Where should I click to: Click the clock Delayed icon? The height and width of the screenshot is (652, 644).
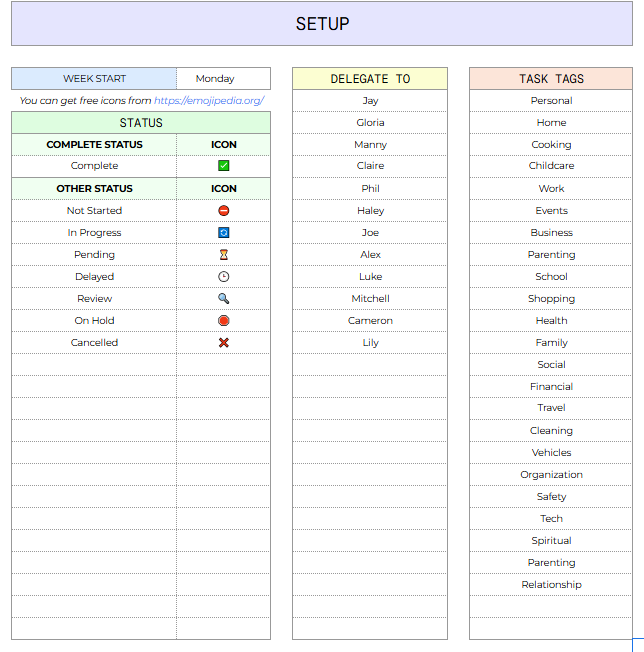(x=224, y=277)
